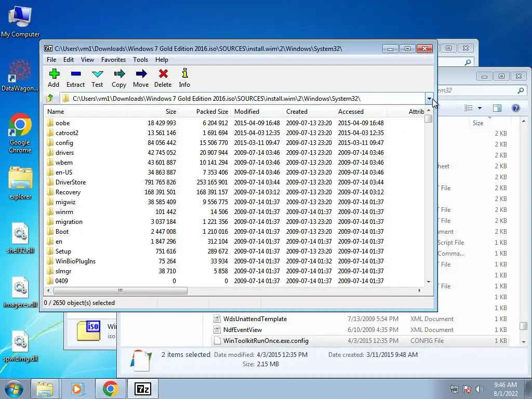Go up one folder level icon
Viewport: 532px width, 399px height.
(50, 98)
